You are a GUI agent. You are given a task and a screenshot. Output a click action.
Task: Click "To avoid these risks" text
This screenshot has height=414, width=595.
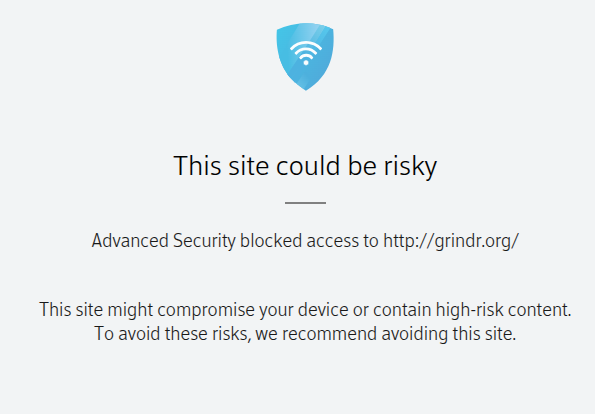173,334
